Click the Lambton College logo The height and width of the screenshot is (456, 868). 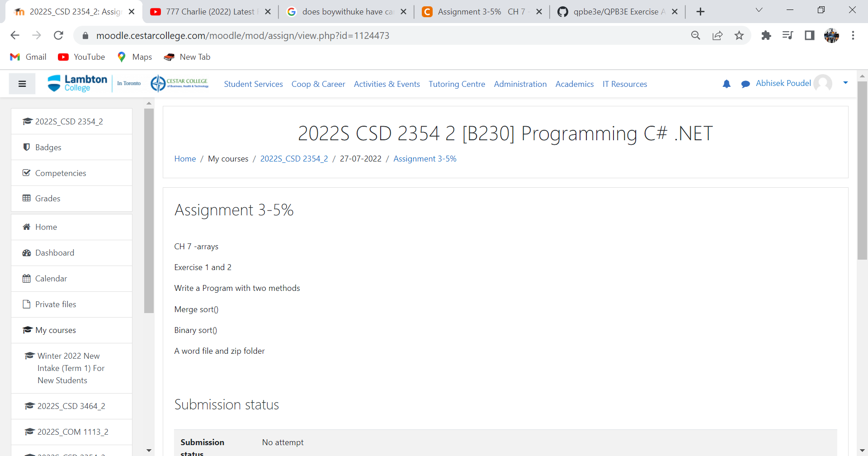[x=77, y=83]
